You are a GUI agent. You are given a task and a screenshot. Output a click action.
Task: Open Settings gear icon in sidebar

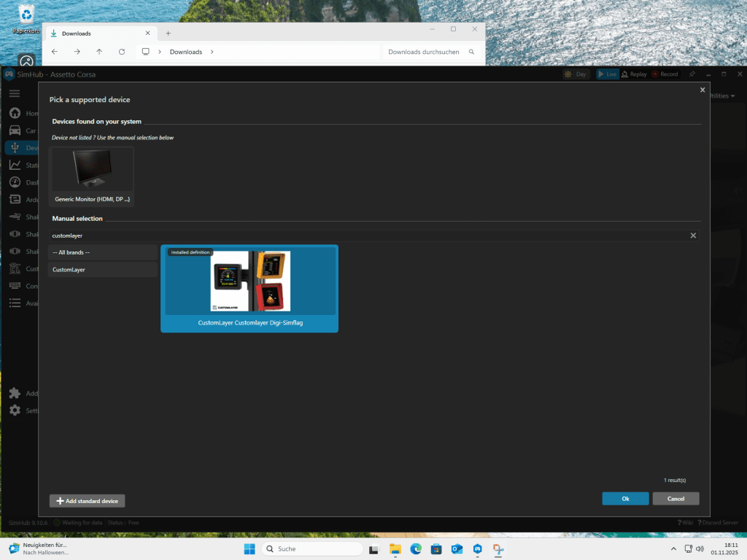[15, 411]
